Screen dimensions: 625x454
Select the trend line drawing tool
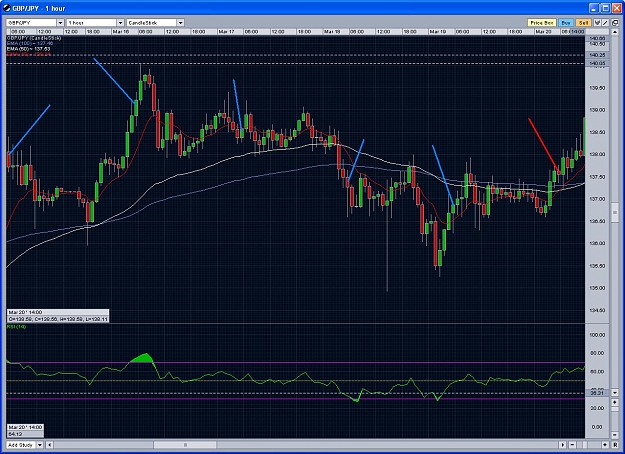(x=605, y=23)
